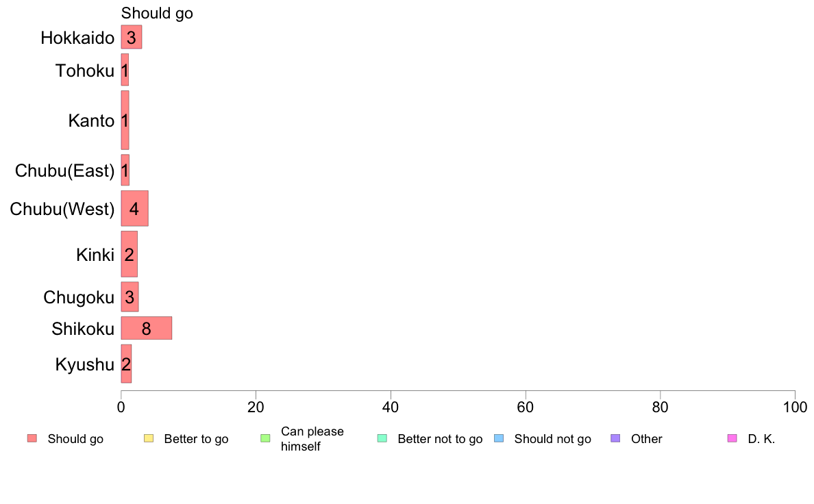Click the blue Should not go swatch
This screenshot has height=504, width=814.
pyautogui.click(x=499, y=438)
